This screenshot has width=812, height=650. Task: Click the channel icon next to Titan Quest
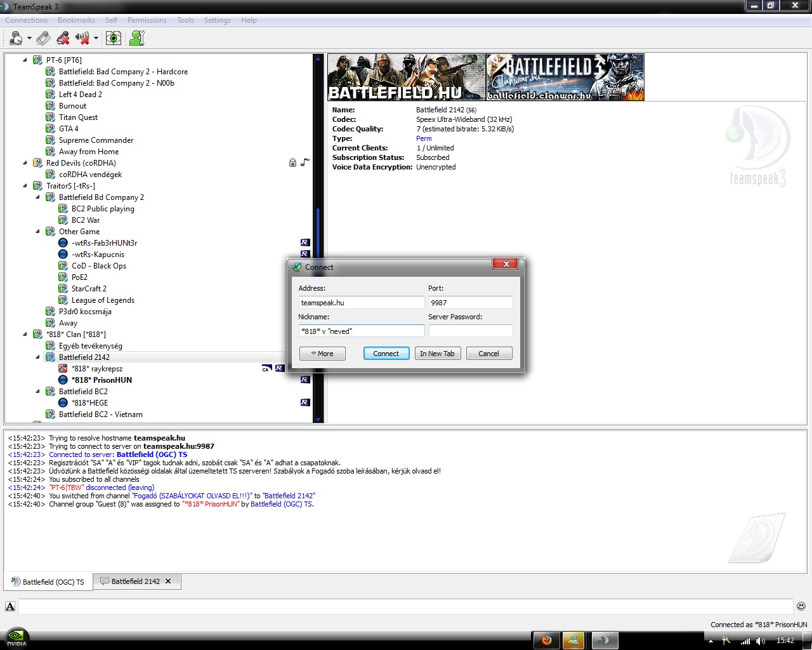coord(50,117)
